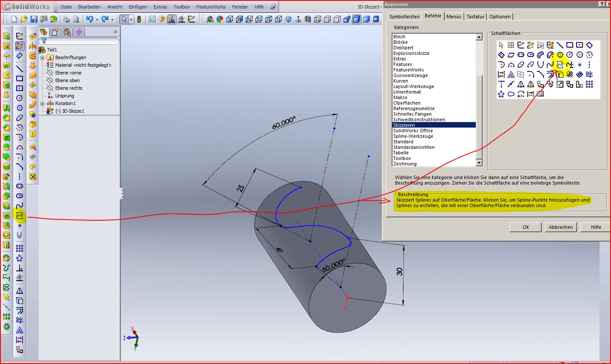This screenshot has height=364, width=611.
Task: Click the yellow question mark help icon
Action: coord(162,19)
